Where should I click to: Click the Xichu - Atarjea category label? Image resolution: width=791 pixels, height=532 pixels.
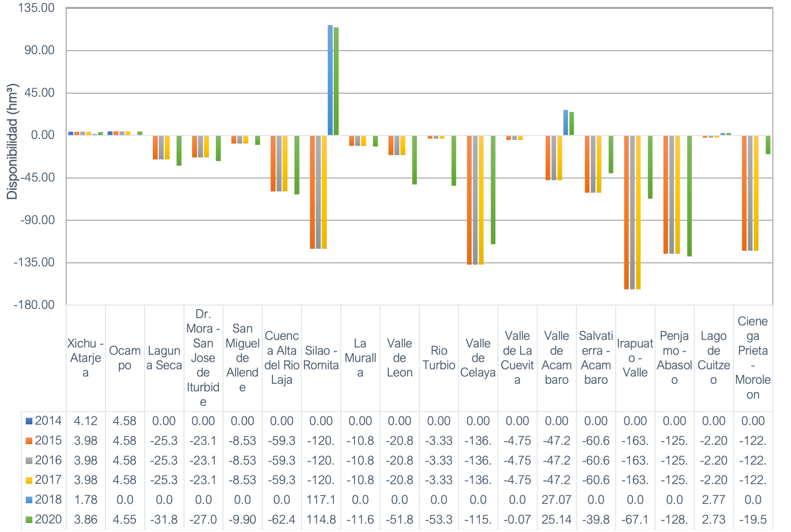click(x=85, y=358)
